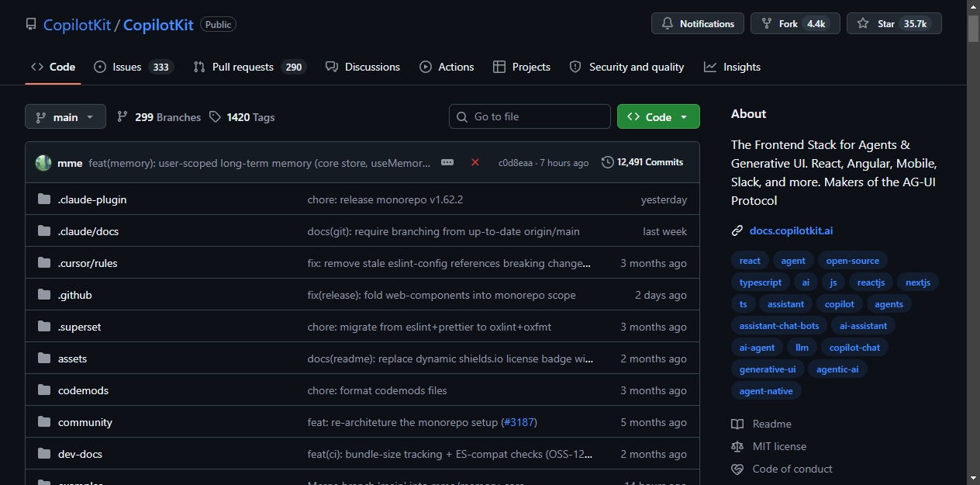The width and height of the screenshot is (980, 485).
Task: Click the CopilotKit owner link
Action: tap(77, 25)
